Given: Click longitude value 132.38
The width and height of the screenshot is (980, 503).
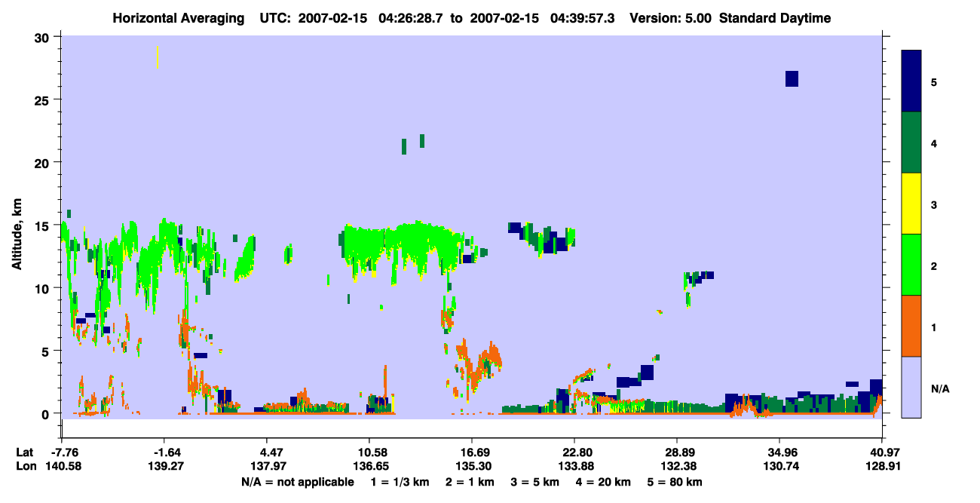Looking at the screenshot, I should point(677,466).
